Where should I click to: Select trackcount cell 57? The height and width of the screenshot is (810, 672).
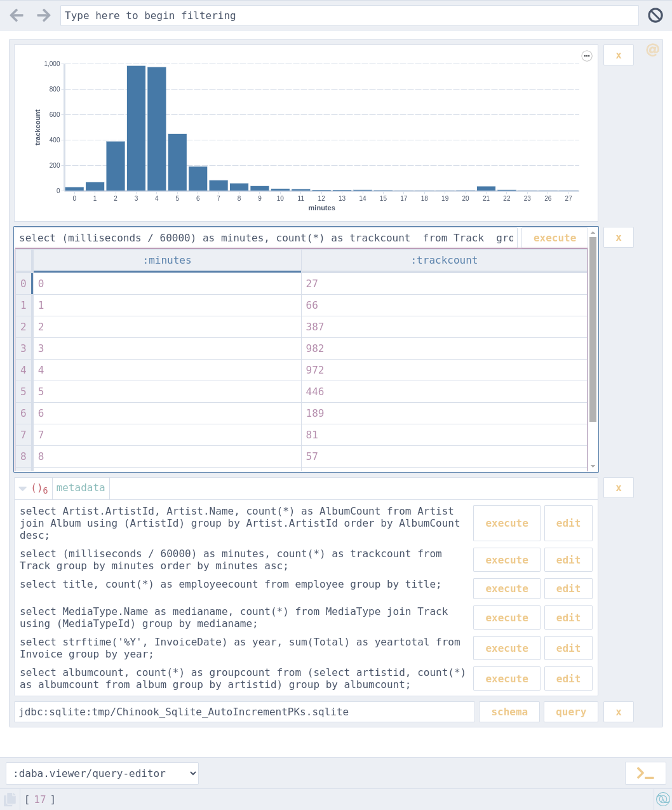[444, 456]
